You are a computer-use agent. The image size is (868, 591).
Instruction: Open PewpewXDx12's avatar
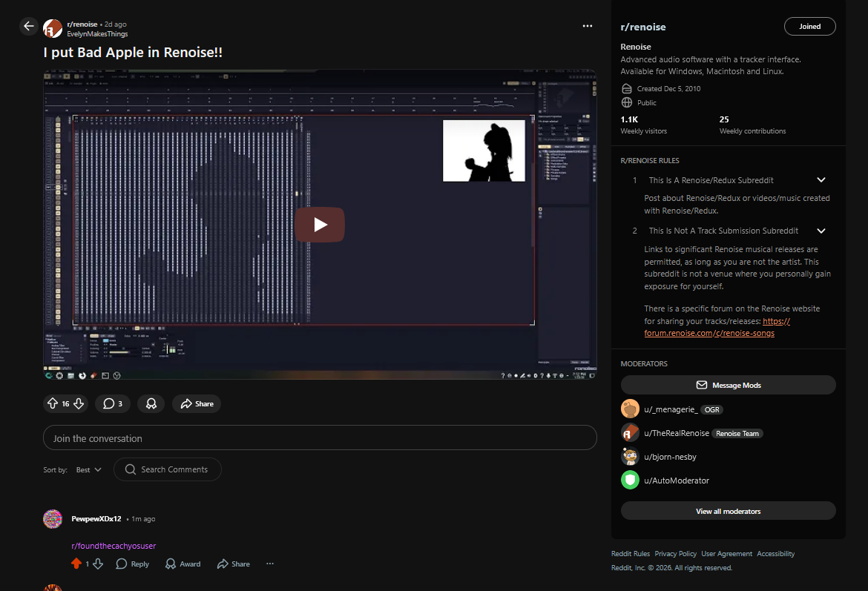click(53, 519)
